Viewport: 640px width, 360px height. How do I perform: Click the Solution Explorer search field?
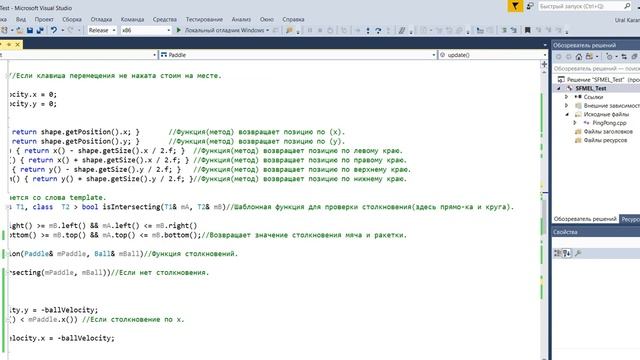tap(596, 69)
